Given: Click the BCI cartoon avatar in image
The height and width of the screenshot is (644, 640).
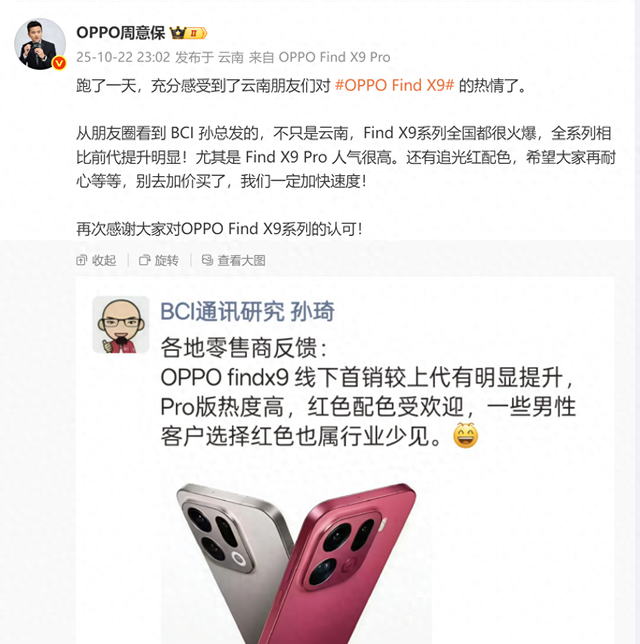Looking at the screenshot, I should click(x=121, y=324).
